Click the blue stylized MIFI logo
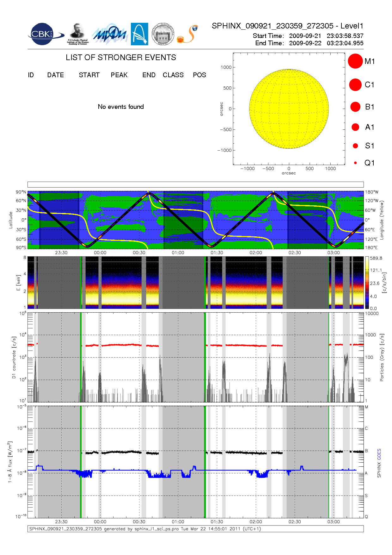This screenshot has height=555, width=392. 110,34
